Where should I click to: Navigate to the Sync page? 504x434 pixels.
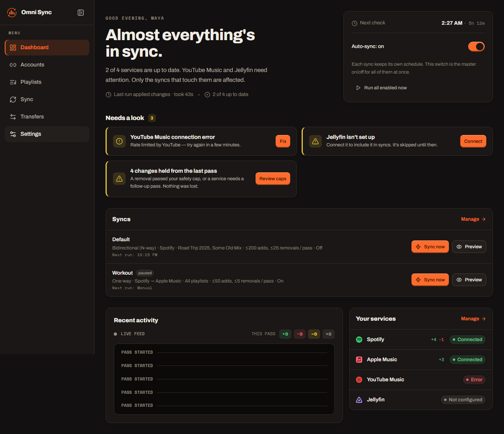(x=47, y=100)
